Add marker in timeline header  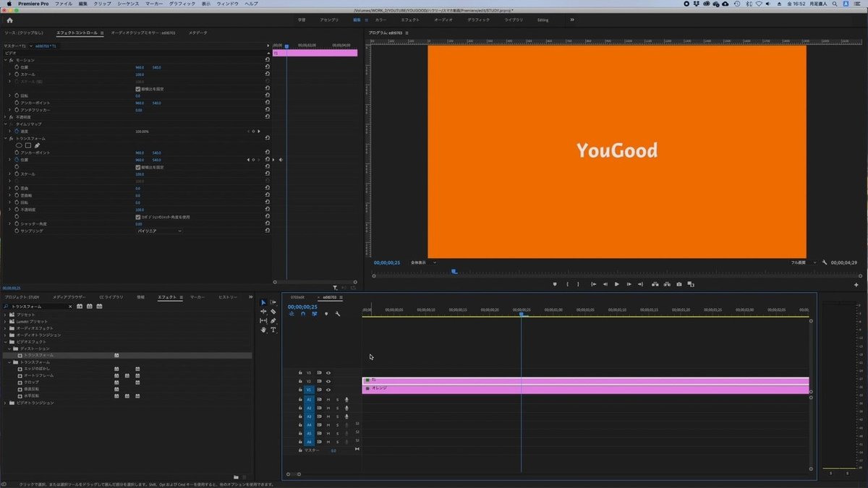point(326,314)
